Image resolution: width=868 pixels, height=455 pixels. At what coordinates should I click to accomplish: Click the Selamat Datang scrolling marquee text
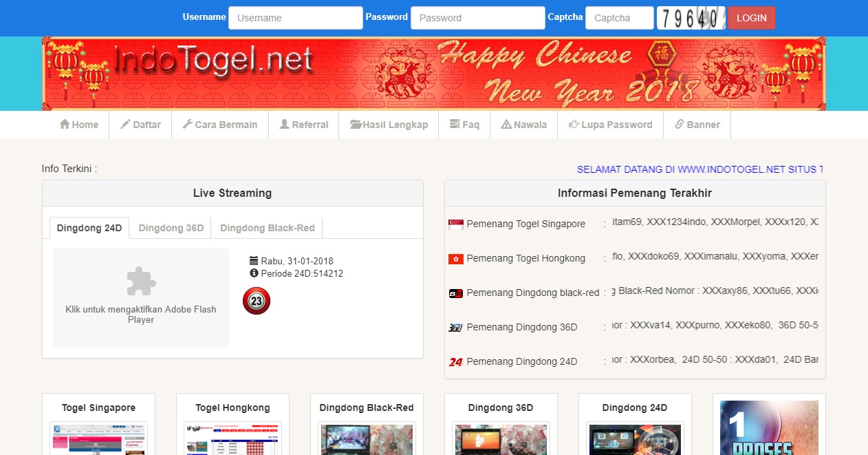(x=700, y=169)
